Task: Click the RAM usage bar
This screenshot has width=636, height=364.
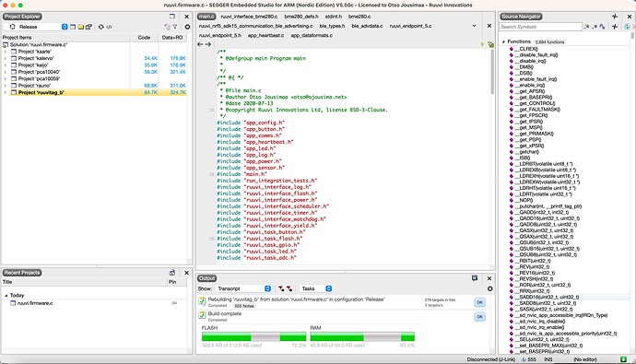Action: (362, 336)
